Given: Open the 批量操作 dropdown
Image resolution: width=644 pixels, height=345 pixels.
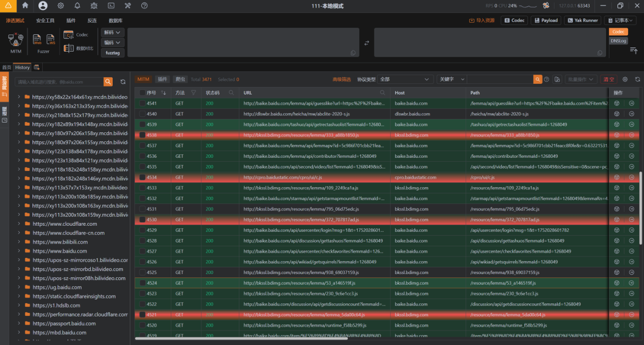Looking at the screenshot, I should [581, 79].
